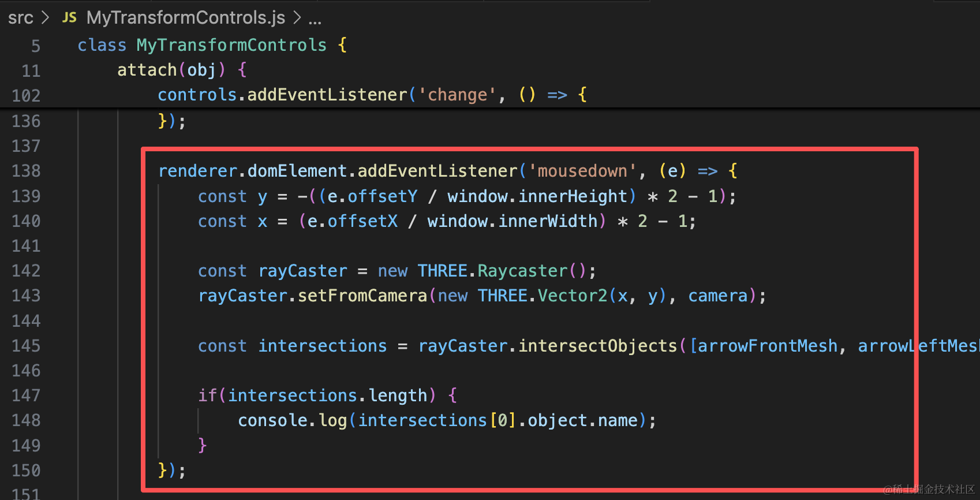Click e.offsetX on line 140

(x=352, y=221)
